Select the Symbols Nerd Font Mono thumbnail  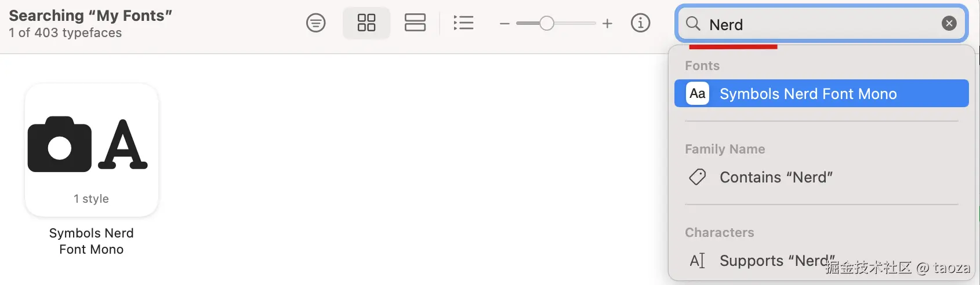92,150
